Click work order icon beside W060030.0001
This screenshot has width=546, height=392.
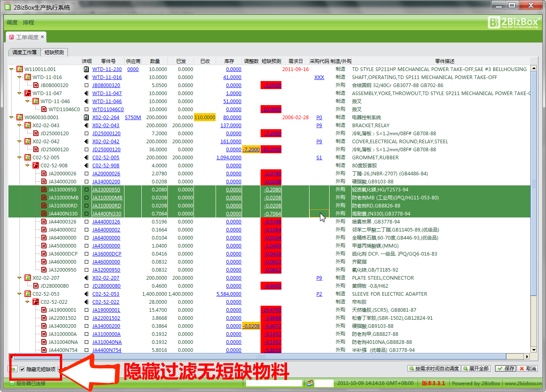point(20,117)
